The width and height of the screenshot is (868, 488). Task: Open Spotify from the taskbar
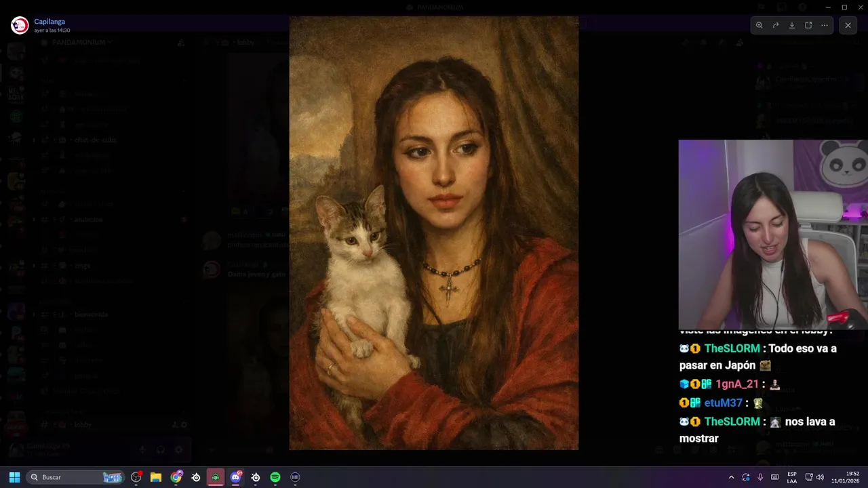pyautogui.click(x=275, y=477)
